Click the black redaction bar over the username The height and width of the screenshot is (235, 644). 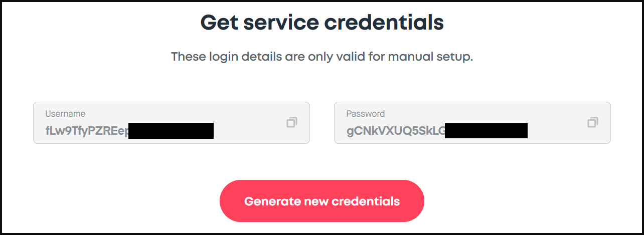coord(171,130)
